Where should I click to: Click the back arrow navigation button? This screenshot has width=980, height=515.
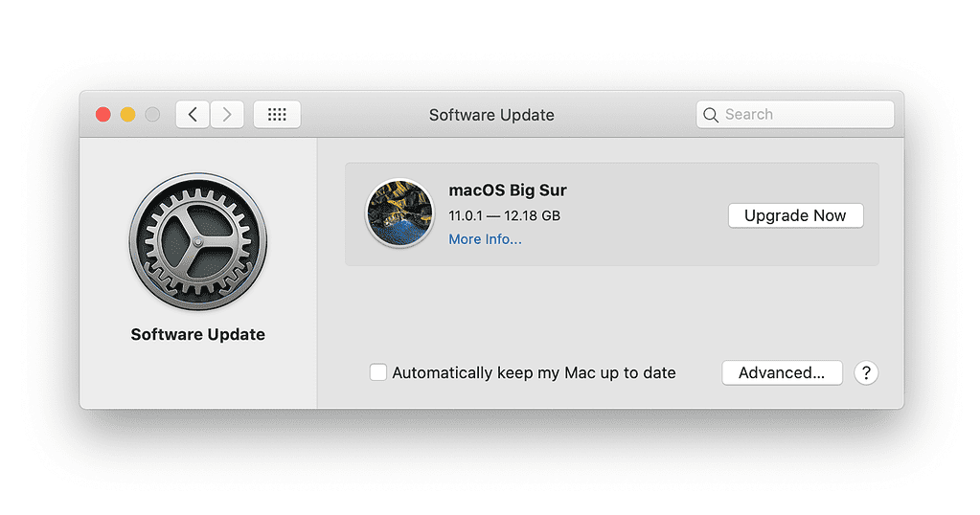[x=193, y=115]
